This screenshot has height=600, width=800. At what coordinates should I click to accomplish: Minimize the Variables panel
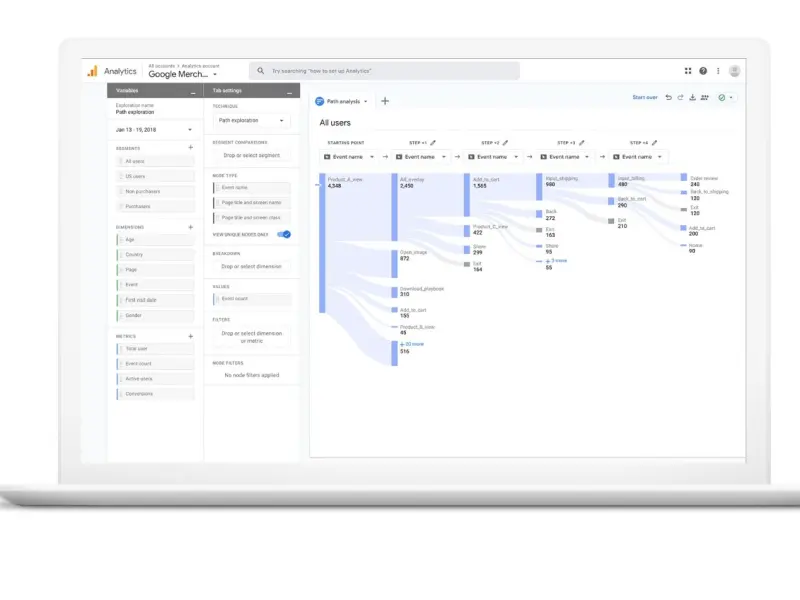point(193,91)
